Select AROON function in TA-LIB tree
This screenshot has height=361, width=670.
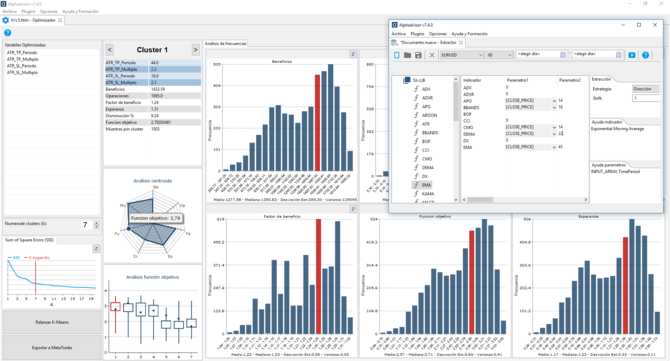(429, 115)
